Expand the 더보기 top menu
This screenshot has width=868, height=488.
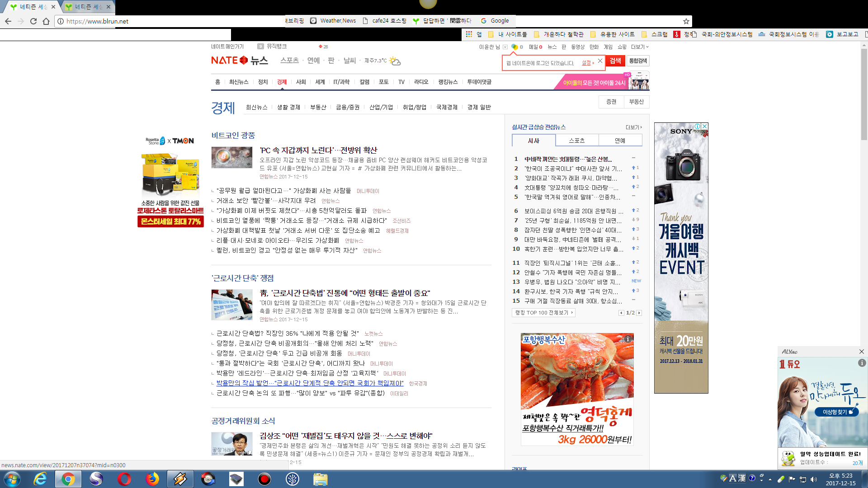point(640,47)
